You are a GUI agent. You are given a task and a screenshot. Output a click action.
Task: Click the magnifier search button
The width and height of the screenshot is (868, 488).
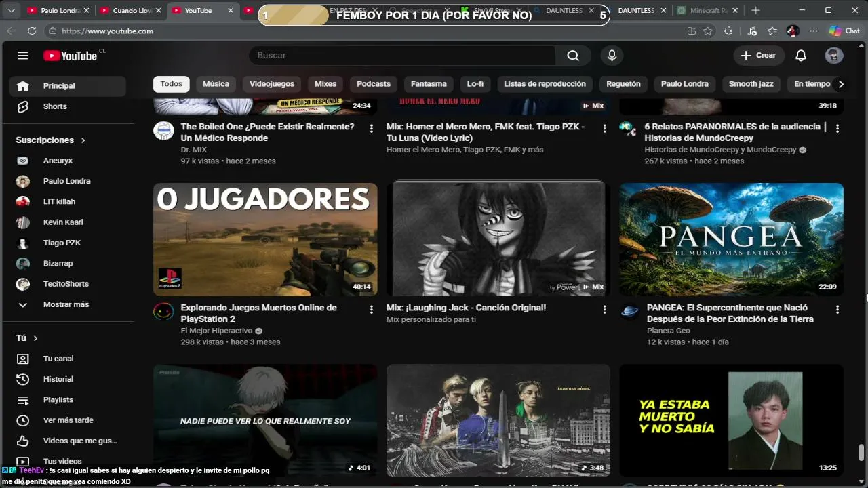573,56
